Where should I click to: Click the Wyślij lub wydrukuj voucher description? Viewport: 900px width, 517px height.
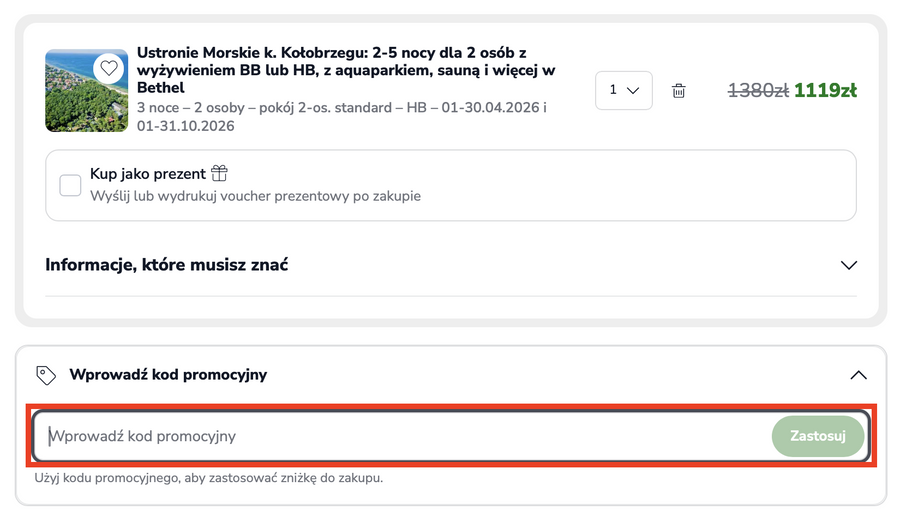(255, 196)
